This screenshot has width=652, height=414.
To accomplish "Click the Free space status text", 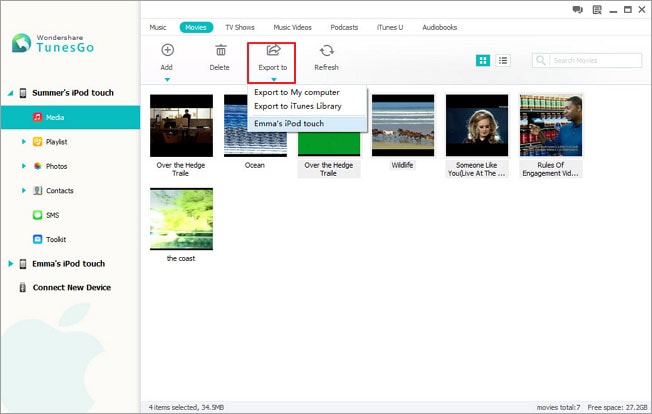I will [x=617, y=407].
